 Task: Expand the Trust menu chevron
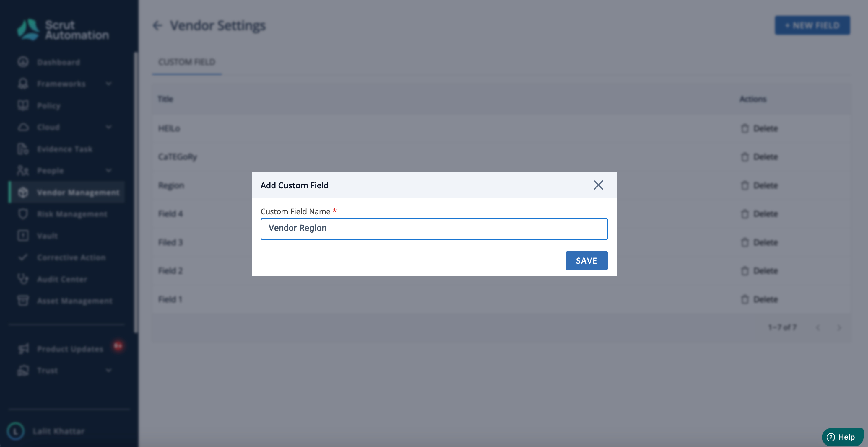tap(108, 371)
